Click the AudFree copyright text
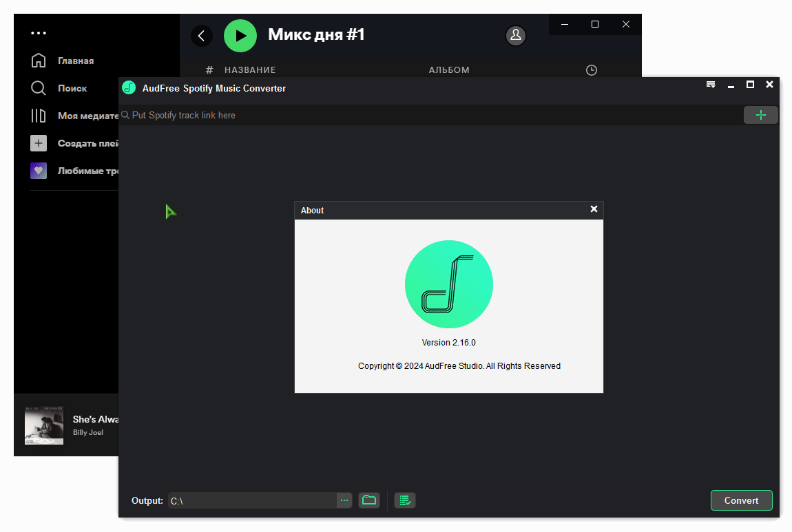The width and height of the screenshot is (792, 532). click(459, 366)
